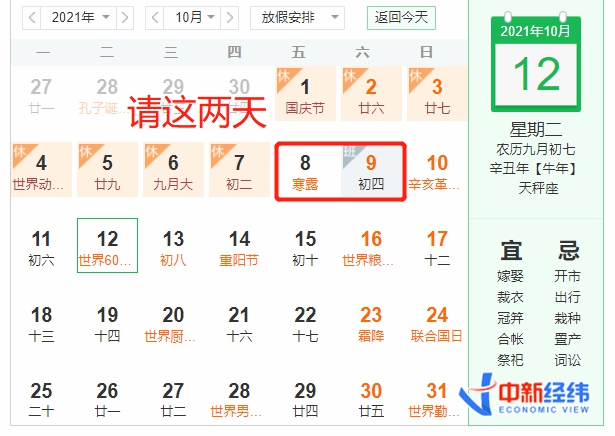This screenshot has width=615, height=436.
Task: Choose October 14 重阳节 date
Action: pyautogui.click(x=239, y=246)
